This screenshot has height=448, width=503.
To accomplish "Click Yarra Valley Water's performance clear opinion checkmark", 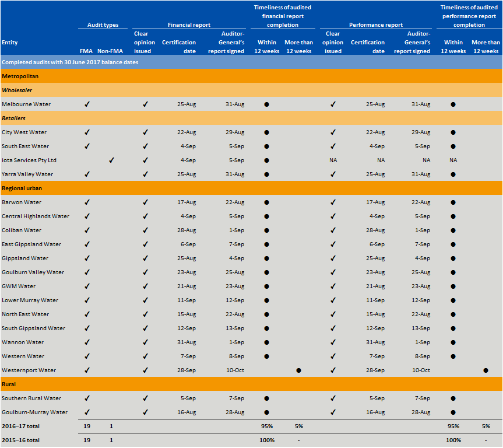I will pyautogui.click(x=332, y=174).
